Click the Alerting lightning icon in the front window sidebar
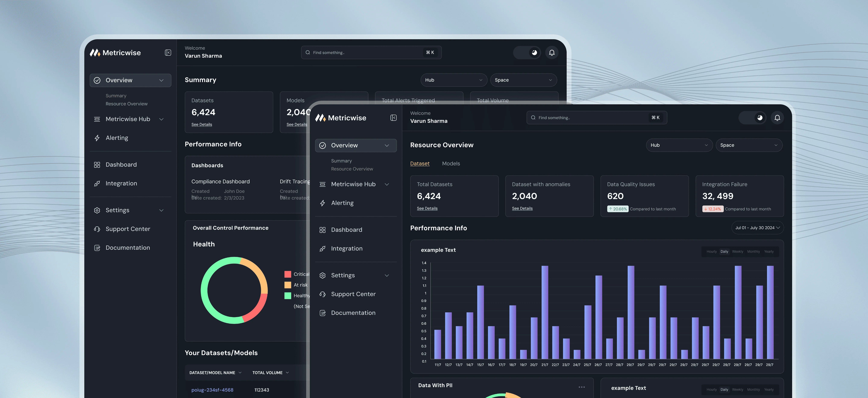The width and height of the screenshot is (868, 398). (322, 203)
